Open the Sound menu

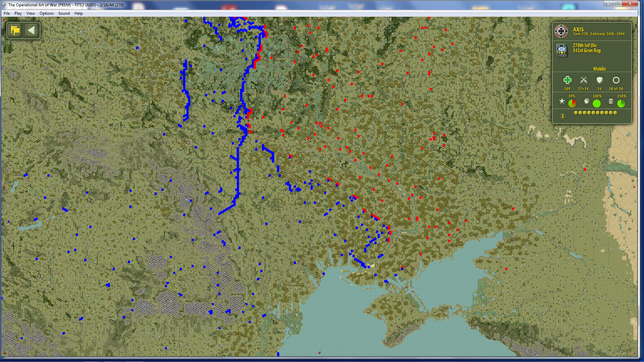pyautogui.click(x=64, y=13)
